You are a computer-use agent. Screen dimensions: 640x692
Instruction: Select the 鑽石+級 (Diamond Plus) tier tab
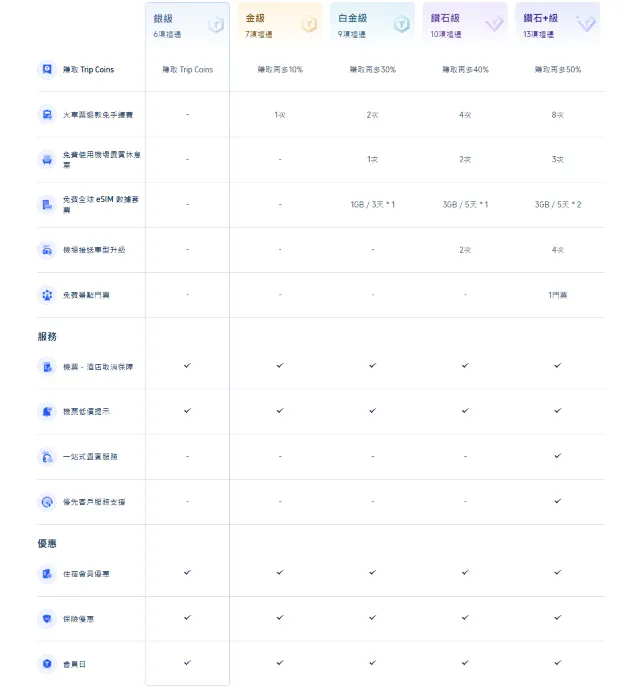coord(558,25)
